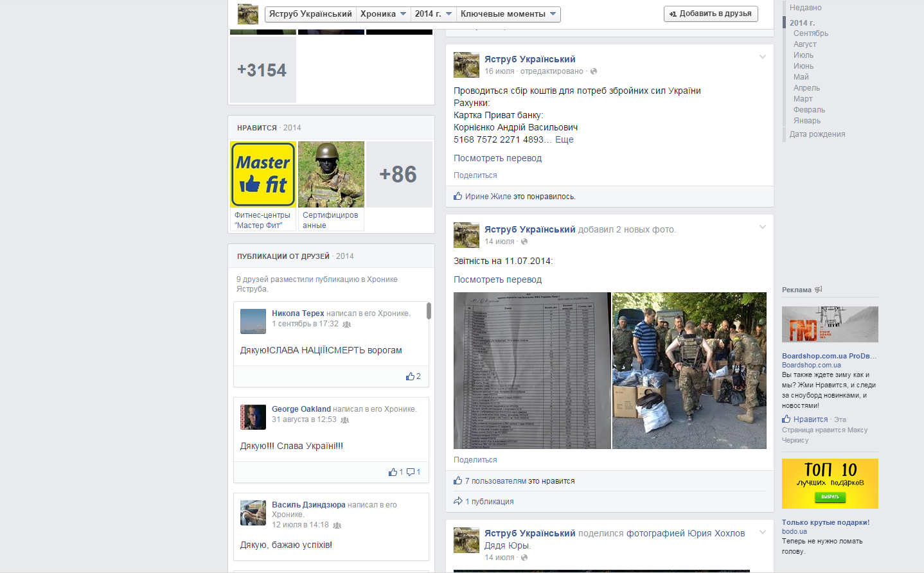
Task: Click comment icon on George Oakland's post
Action: tap(411, 472)
